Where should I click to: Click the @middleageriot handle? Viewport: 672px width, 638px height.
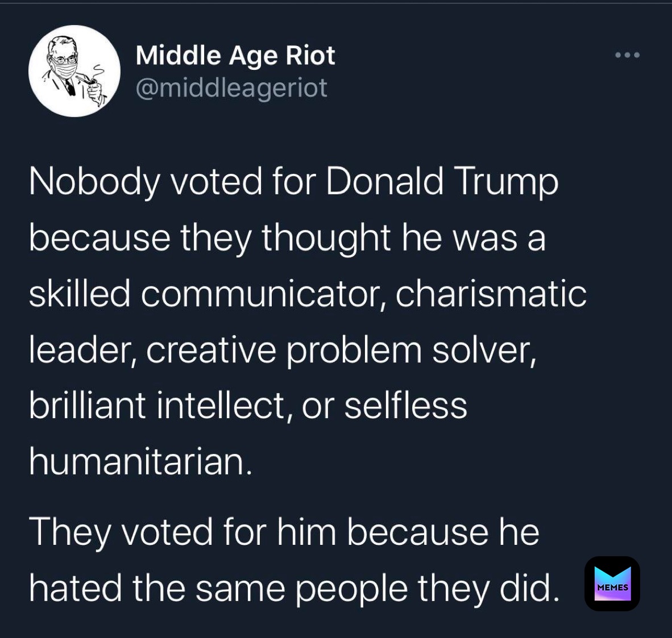click(231, 87)
